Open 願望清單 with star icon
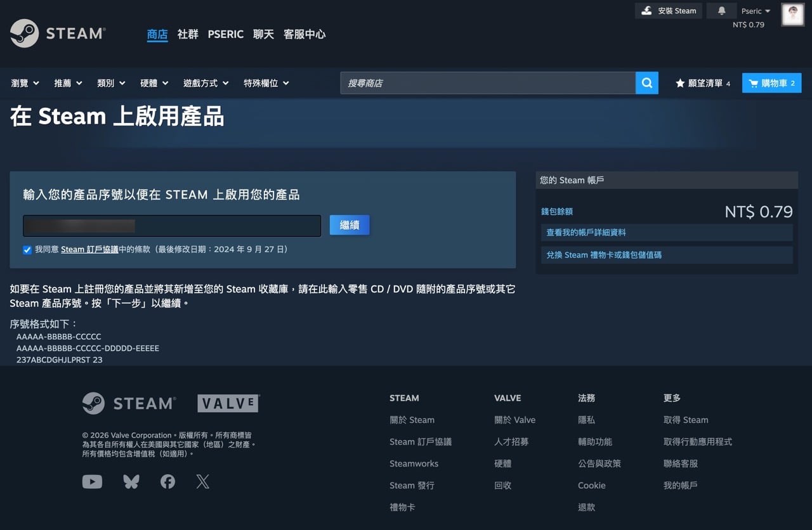The image size is (812, 530). point(703,83)
